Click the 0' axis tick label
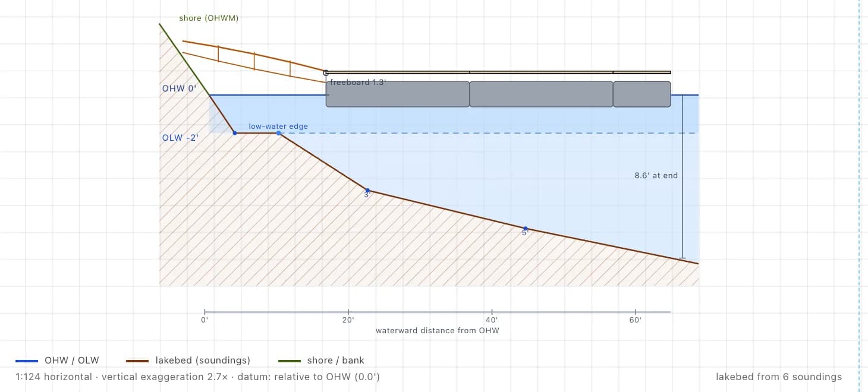This screenshot has width=868, height=392. [x=205, y=321]
